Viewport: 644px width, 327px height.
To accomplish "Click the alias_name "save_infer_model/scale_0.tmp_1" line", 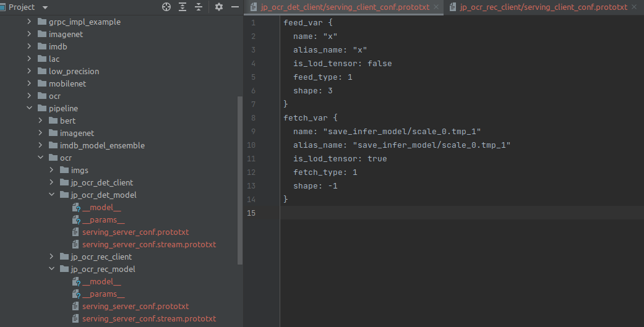I will pos(401,145).
